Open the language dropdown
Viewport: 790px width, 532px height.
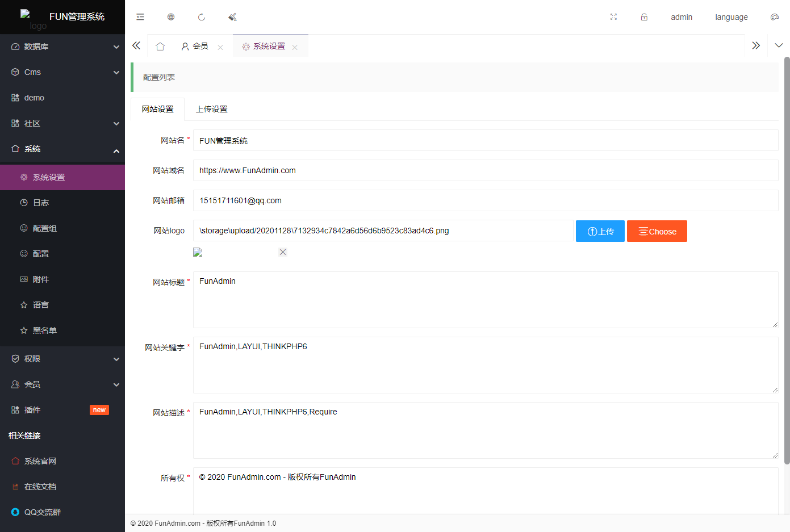pyautogui.click(x=731, y=17)
